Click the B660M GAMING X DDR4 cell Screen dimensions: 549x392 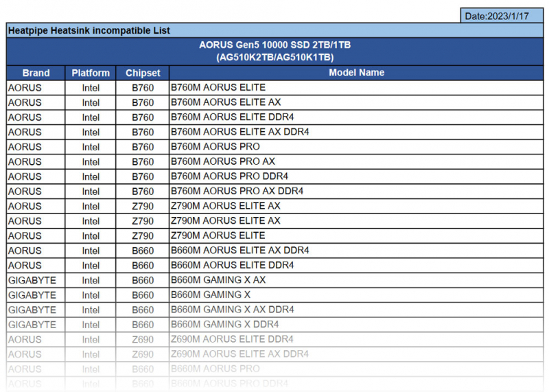point(224,324)
